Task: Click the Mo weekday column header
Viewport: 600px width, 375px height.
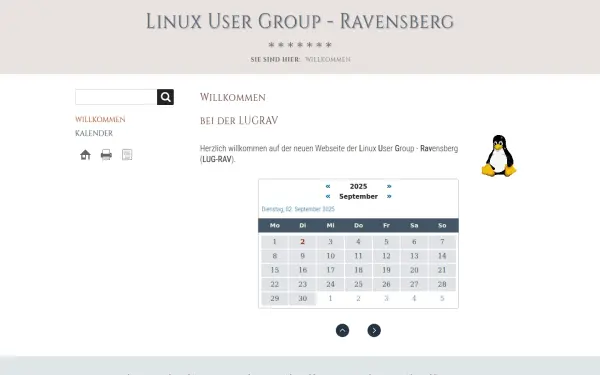Action: click(x=275, y=225)
